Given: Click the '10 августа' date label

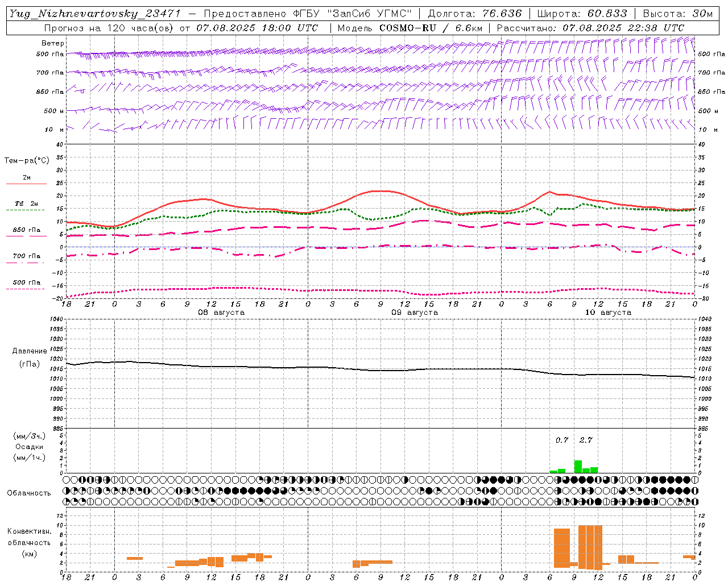Looking at the screenshot, I should tap(608, 313).
